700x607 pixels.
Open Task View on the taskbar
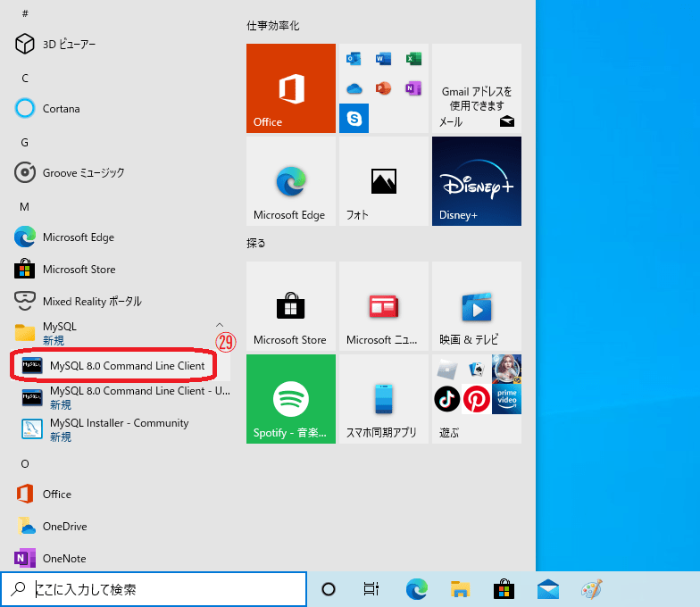[x=371, y=589]
